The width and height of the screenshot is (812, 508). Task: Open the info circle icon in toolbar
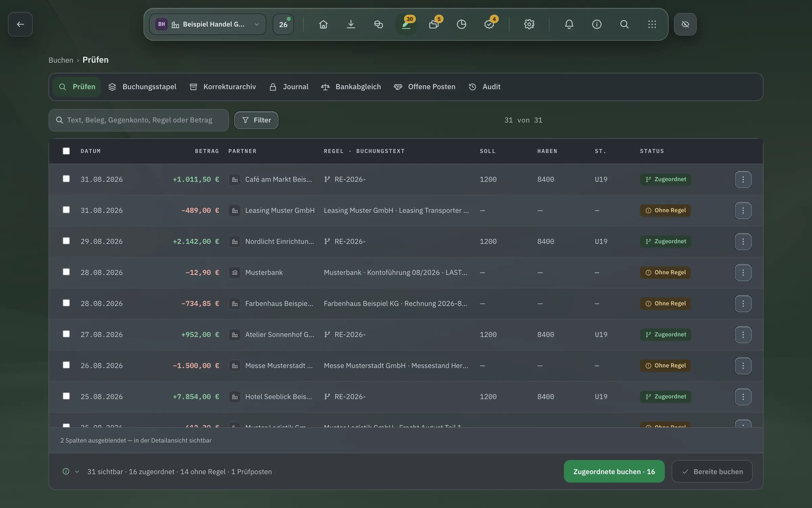coord(596,24)
